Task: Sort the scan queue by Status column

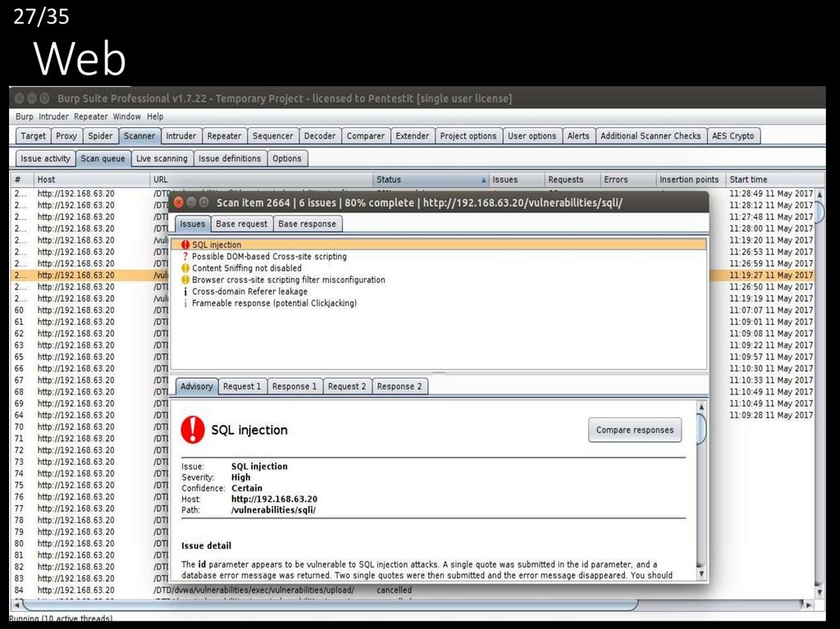Action: pos(429,180)
